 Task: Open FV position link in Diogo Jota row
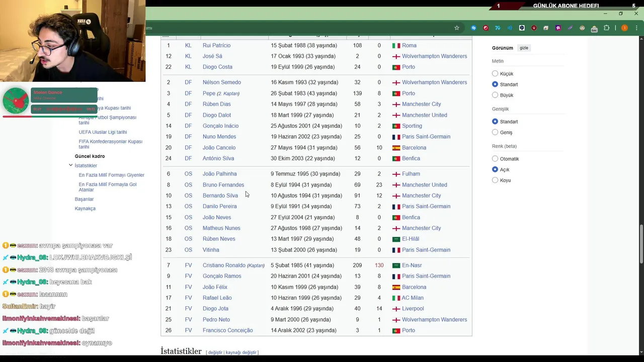[188, 309]
